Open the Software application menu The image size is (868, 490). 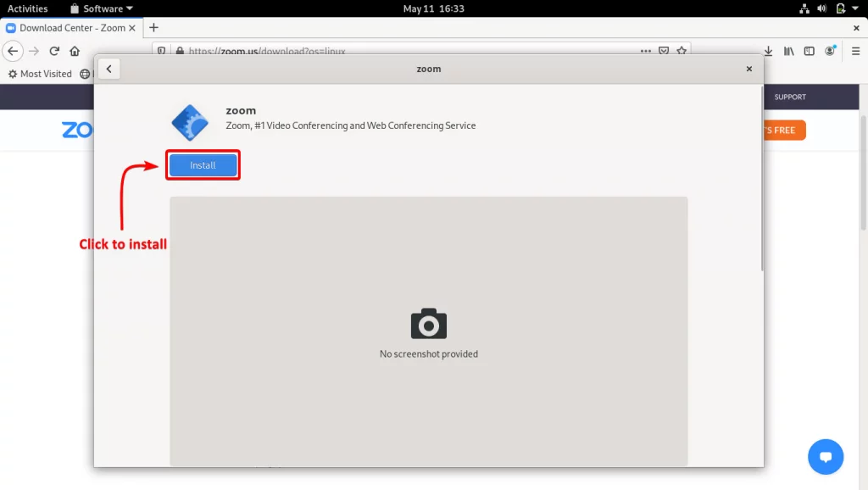[100, 8]
